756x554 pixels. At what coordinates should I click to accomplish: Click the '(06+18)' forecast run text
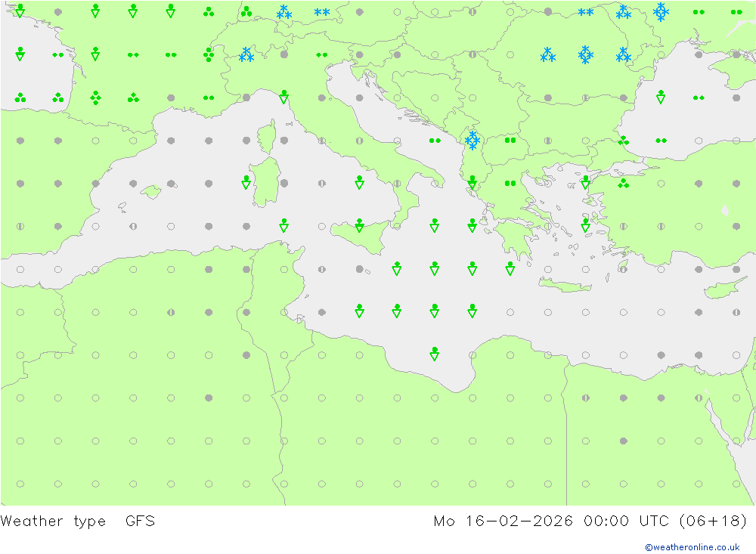[x=713, y=522]
